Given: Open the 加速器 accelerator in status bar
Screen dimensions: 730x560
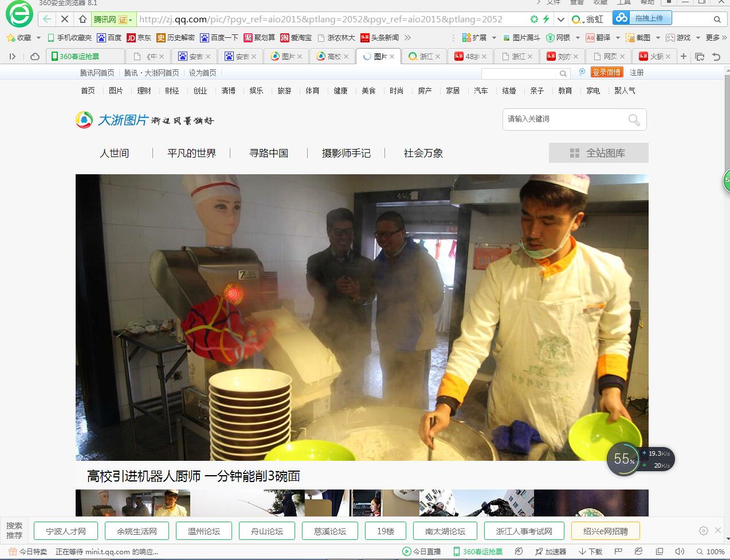Looking at the screenshot, I should click(x=551, y=551).
